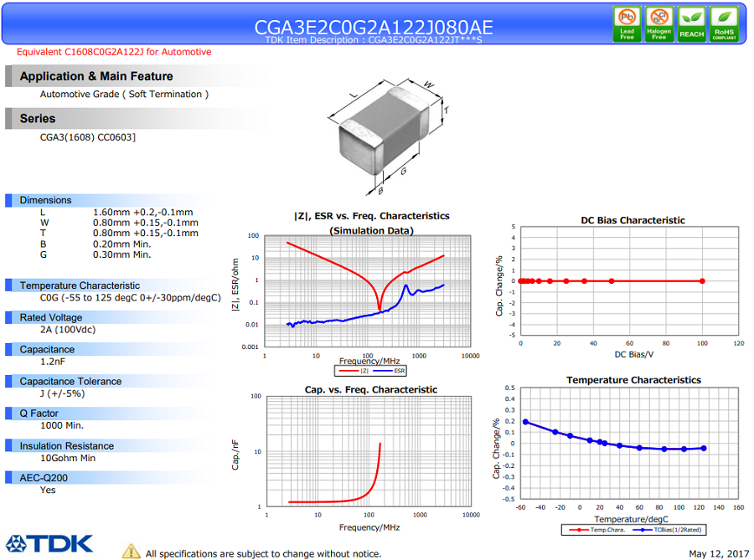Image resolution: width=754 pixels, height=560 pixels.
Task: Click the specifications subject to change notice
Action: pos(264,554)
